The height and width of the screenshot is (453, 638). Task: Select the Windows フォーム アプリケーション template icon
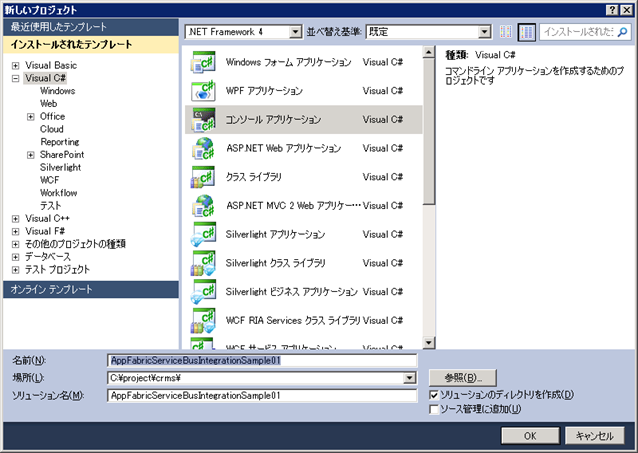point(203,62)
